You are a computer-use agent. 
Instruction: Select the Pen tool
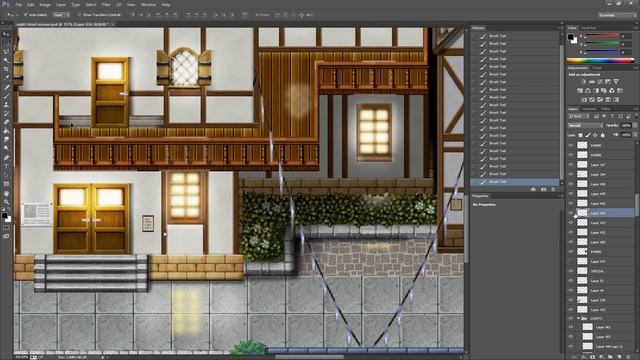click(x=6, y=158)
